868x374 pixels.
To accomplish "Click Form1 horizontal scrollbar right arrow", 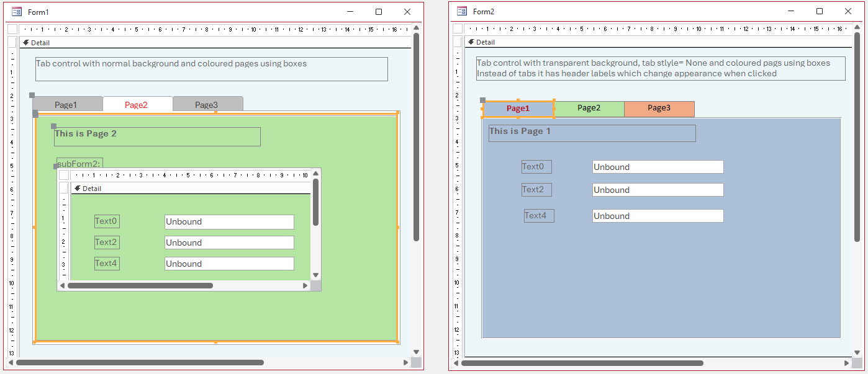I will pos(406,362).
